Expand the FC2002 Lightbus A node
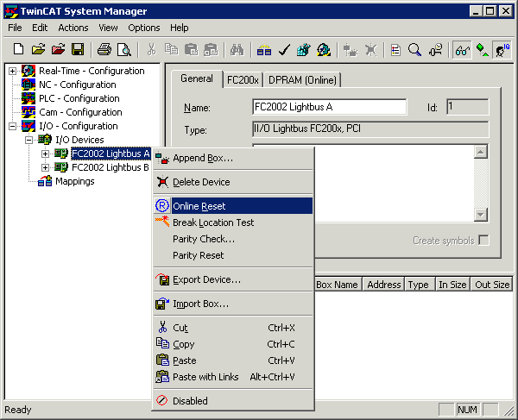Image resolution: width=518 pixels, height=420 pixels. [45, 154]
